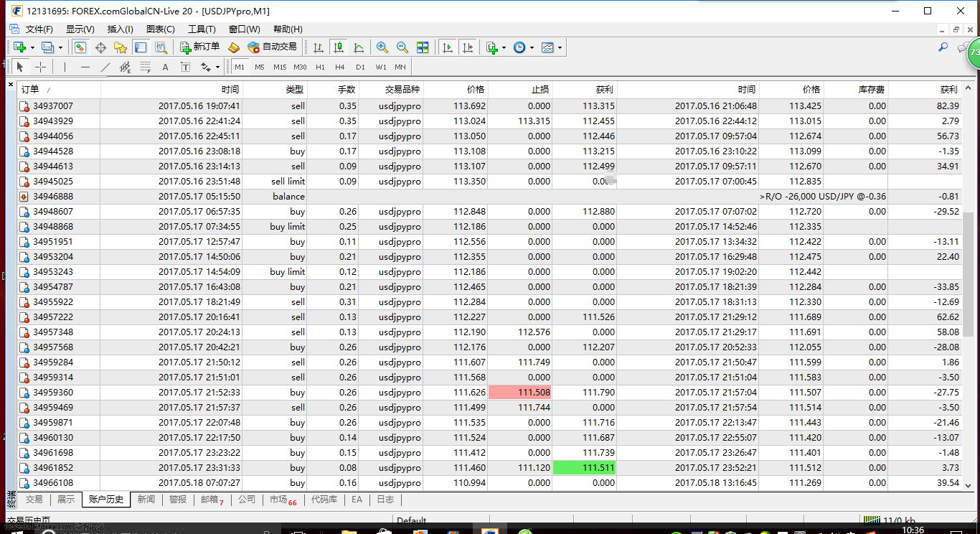The image size is (980, 534).
Task: Toggle the Market Watch window
Action: coord(80,47)
